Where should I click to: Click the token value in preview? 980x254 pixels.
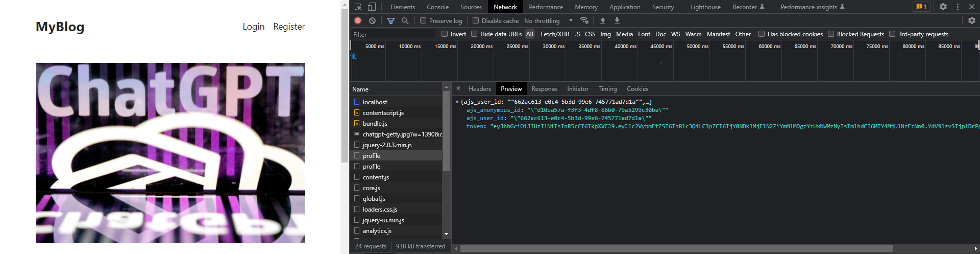click(734, 126)
